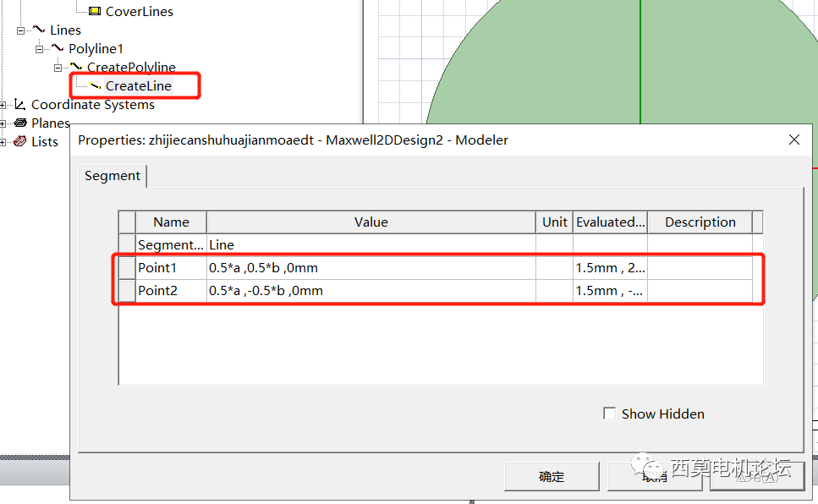
Task: Click the Coordinate Systems axis icon
Action: click(x=19, y=104)
